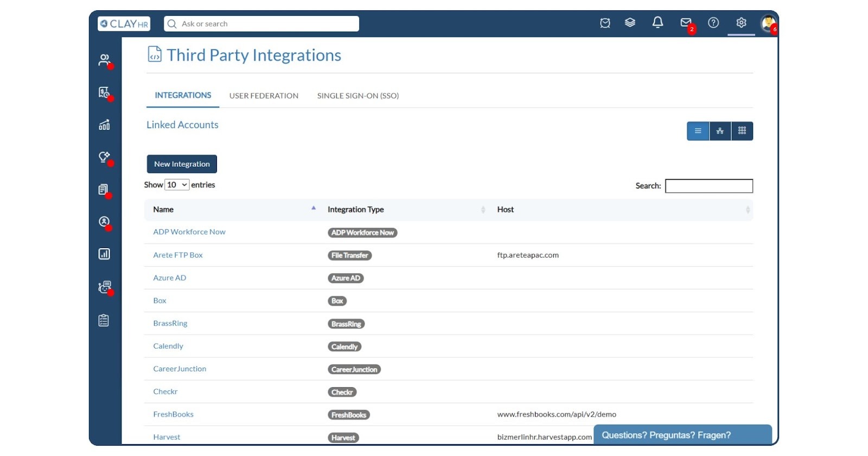Open the inbox clock icon in top bar

tap(605, 23)
